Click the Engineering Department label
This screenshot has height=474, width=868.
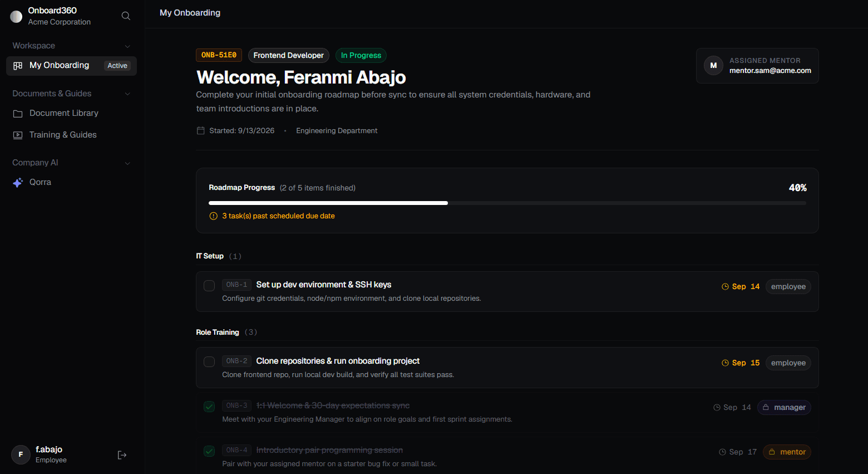pos(337,131)
